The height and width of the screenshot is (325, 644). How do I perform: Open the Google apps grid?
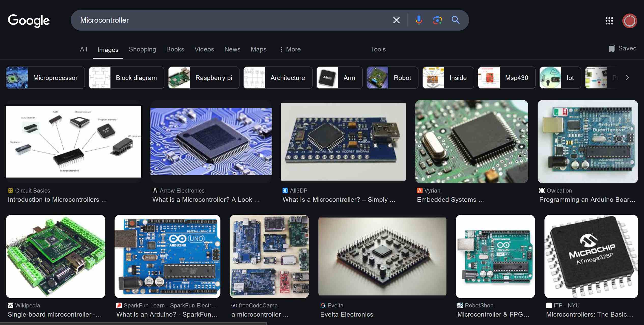coord(609,21)
